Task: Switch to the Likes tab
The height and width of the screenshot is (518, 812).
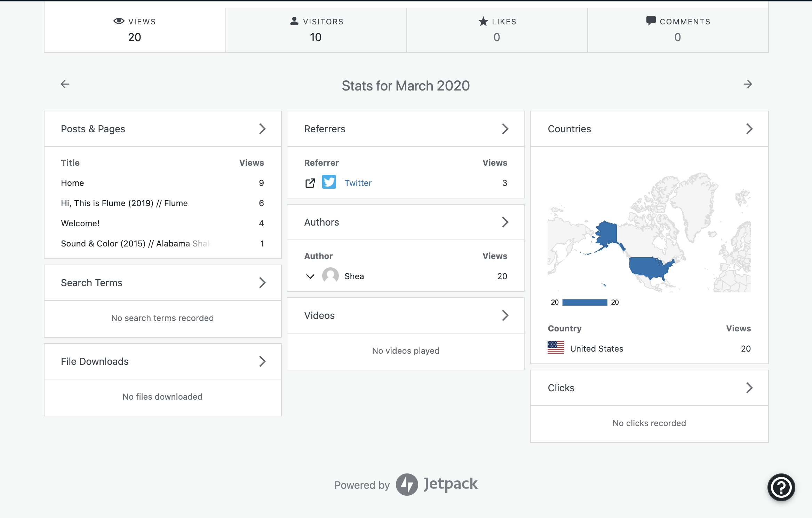Action: coord(497,30)
